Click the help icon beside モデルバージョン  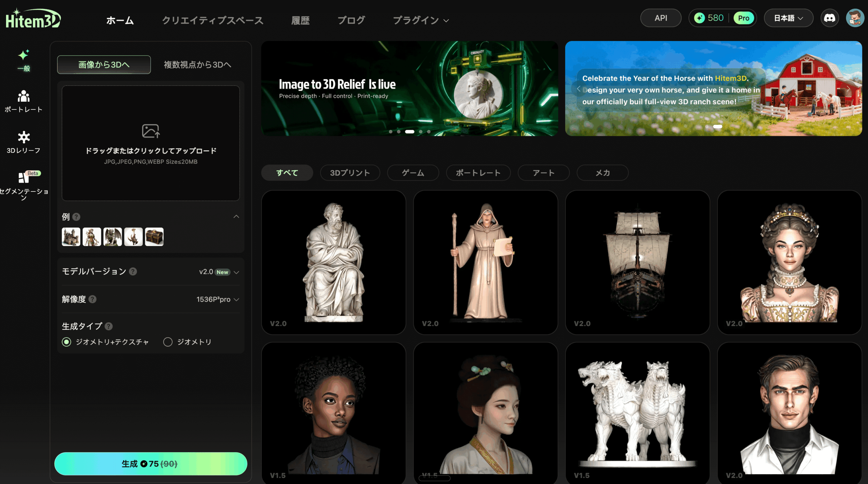tap(133, 271)
